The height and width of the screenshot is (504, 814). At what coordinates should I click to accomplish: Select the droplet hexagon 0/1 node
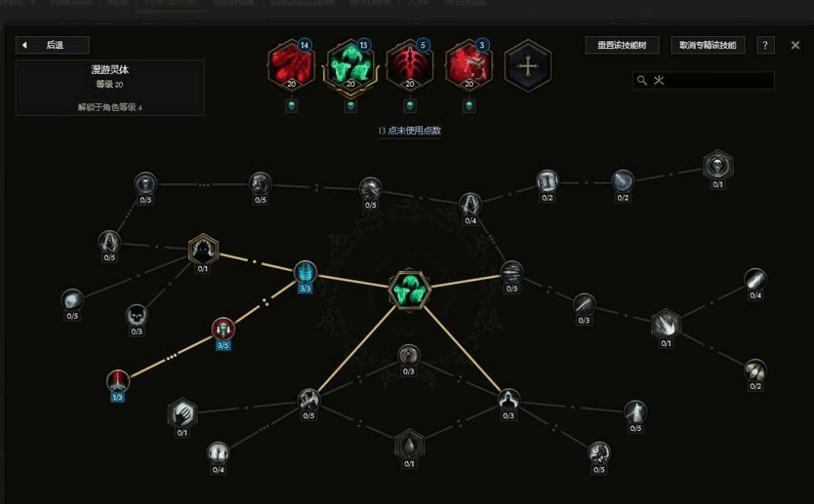[x=409, y=444]
